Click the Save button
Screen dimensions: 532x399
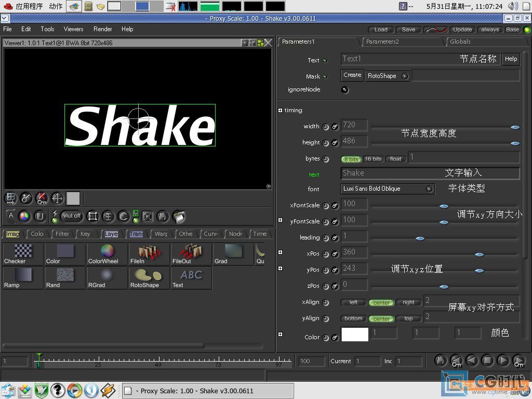408,30
